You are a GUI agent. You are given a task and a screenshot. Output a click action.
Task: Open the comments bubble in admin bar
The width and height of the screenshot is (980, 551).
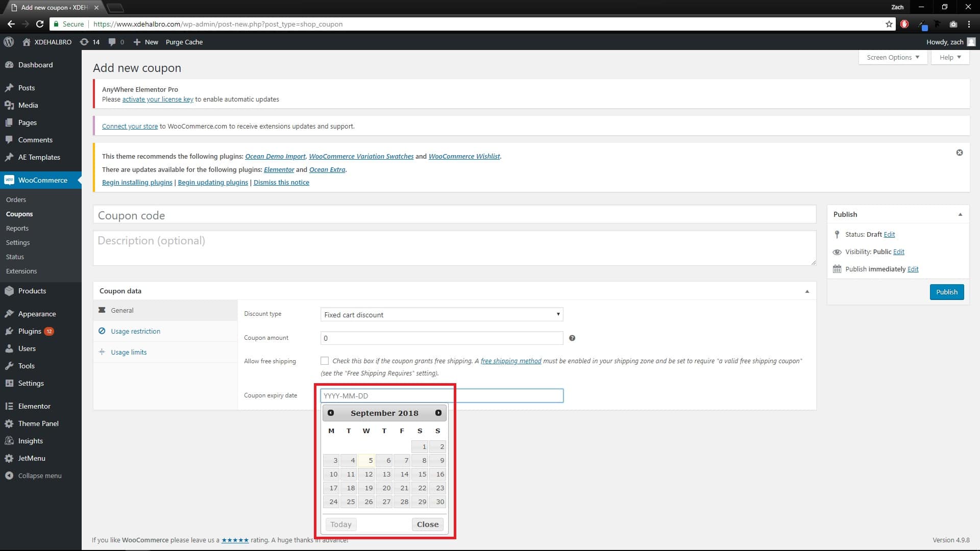tap(116, 42)
